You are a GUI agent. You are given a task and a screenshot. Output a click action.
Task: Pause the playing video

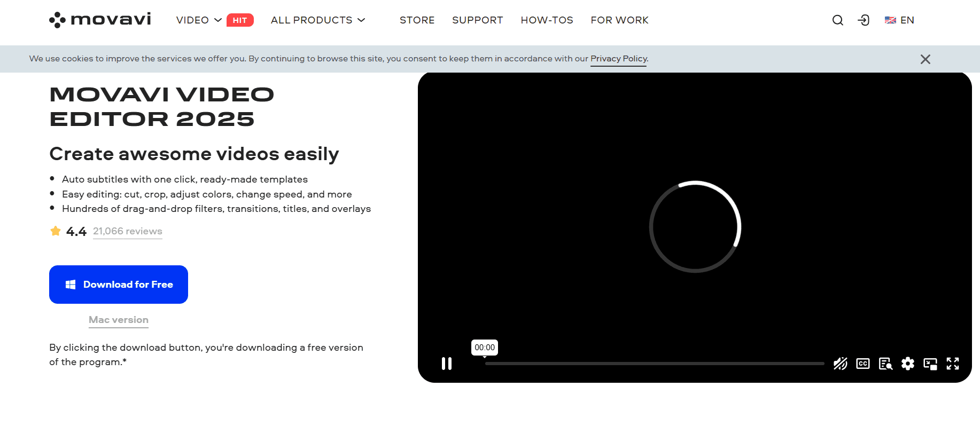click(x=447, y=364)
